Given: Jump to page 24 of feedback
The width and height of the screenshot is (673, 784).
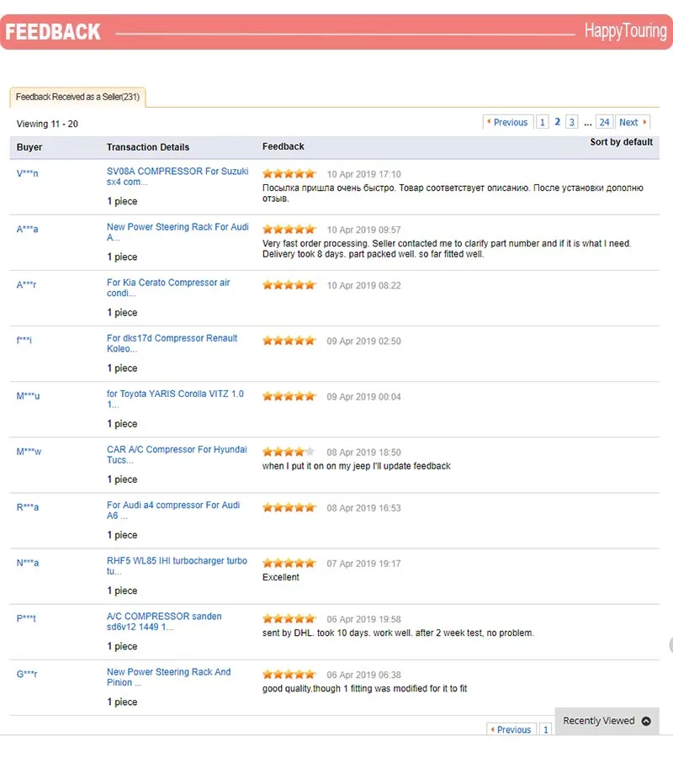Looking at the screenshot, I should tap(604, 123).
